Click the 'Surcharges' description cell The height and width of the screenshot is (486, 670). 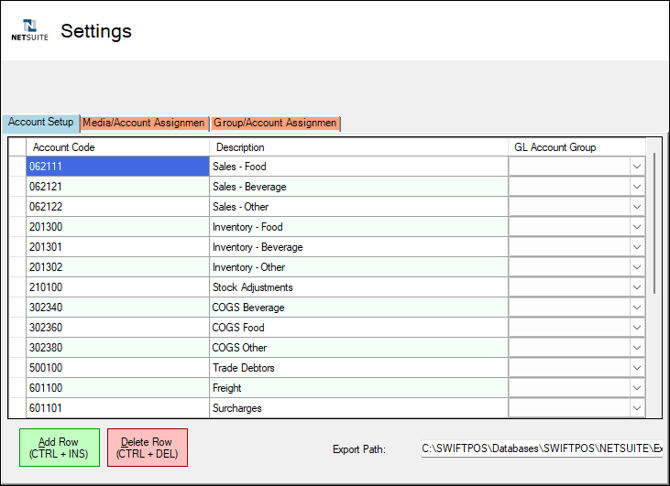point(359,408)
